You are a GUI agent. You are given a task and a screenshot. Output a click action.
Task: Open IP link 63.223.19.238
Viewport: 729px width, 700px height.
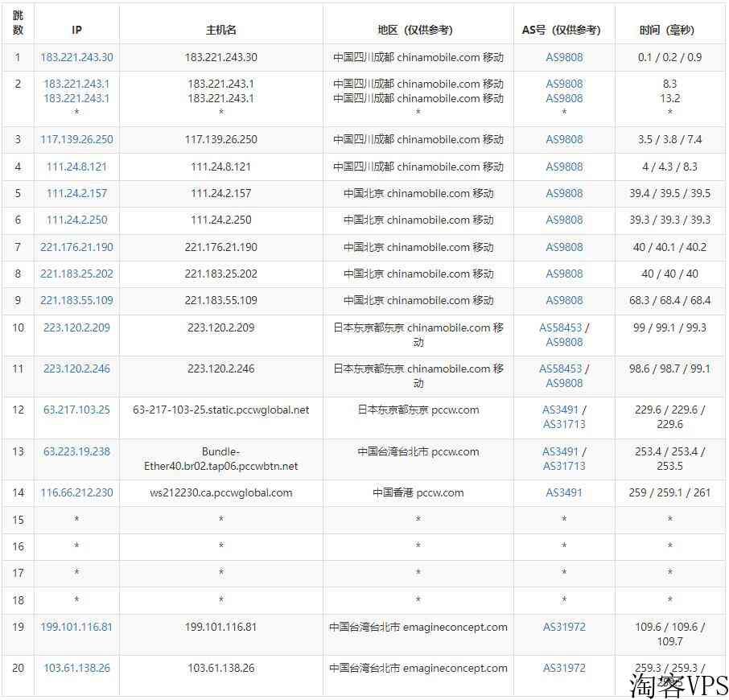tap(76, 451)
